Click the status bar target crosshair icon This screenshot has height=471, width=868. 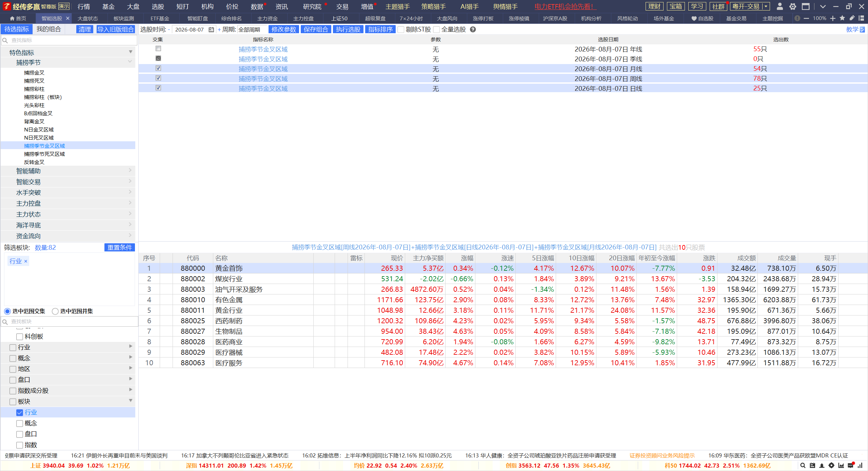pyautogui.click(x=831, y=466)
